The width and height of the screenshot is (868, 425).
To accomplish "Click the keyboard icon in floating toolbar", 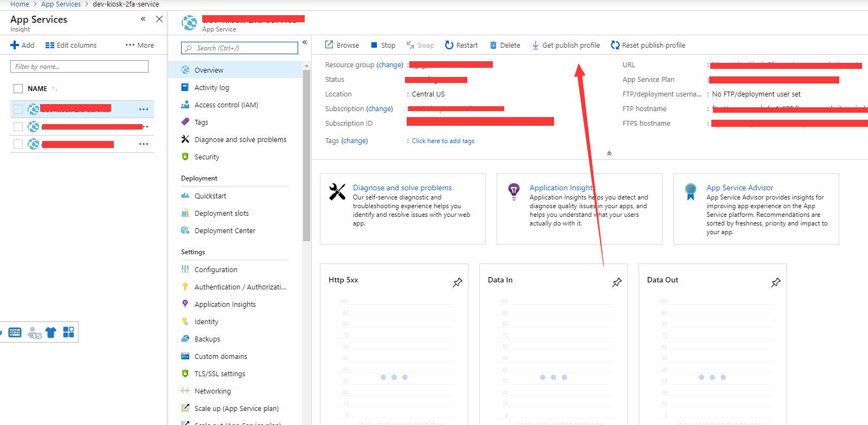I will click(x=15, y=332).
